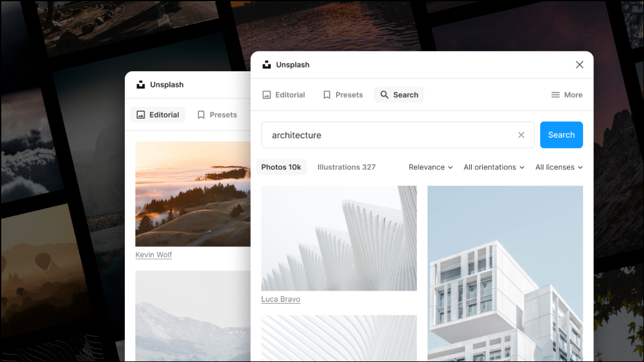The width and height of the screenshot is (644, 362).
Task: Clear the search field with the X icon
Action: pos(521,135)
